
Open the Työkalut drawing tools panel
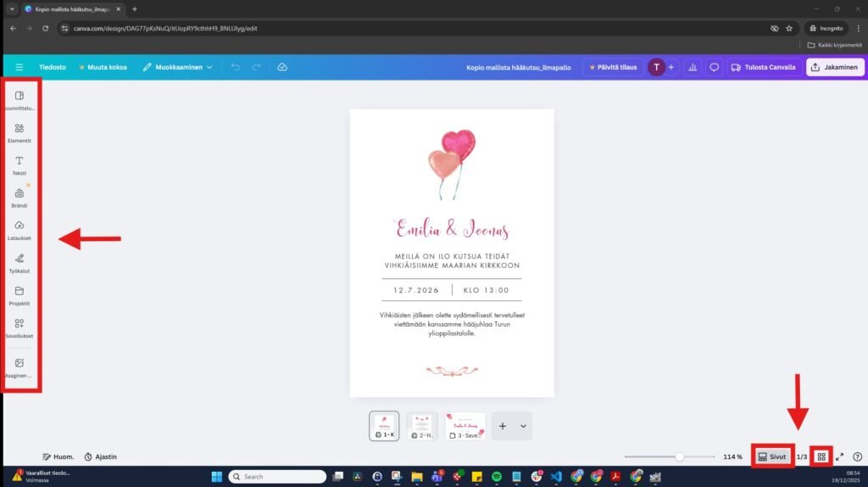pos(19,262)
